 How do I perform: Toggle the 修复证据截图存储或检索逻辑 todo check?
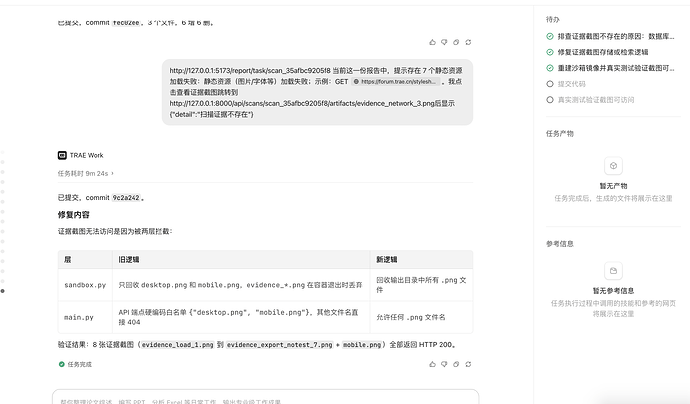[x=550, y=52]
